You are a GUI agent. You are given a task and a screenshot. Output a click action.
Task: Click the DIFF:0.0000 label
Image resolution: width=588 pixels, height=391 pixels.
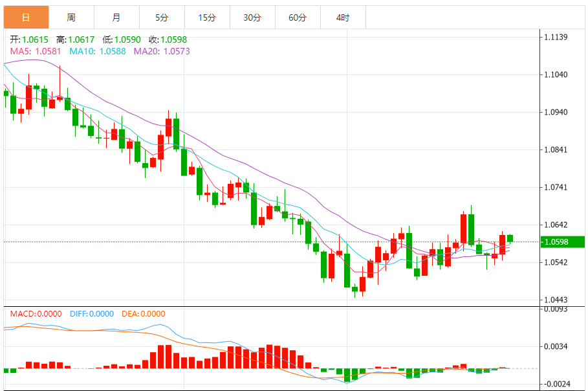[91, 314]
